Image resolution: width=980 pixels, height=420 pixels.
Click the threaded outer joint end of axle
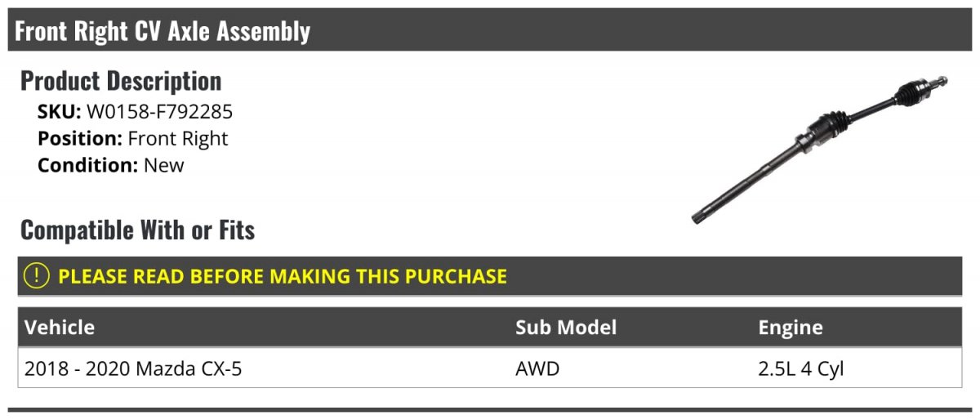[x=939, y=83]
